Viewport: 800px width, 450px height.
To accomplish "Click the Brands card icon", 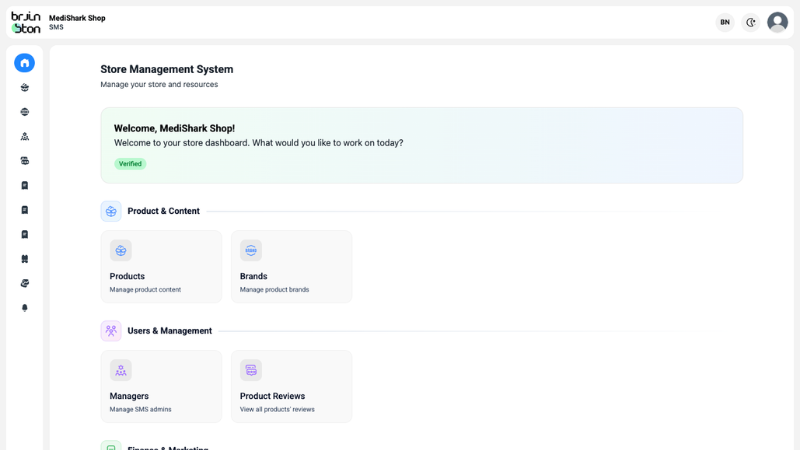I will (x=251, y=251).
